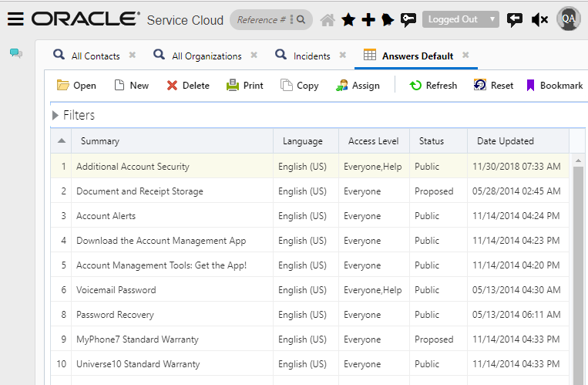Click the key speech-bubble icon

[x=408, y=19]
